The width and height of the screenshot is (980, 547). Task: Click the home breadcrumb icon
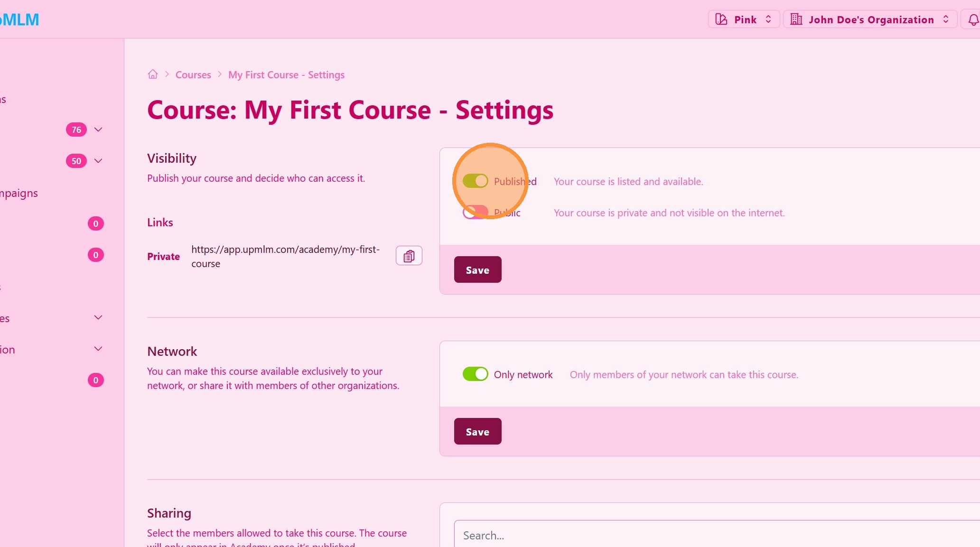pyautogui.click(x=152, y=74)
